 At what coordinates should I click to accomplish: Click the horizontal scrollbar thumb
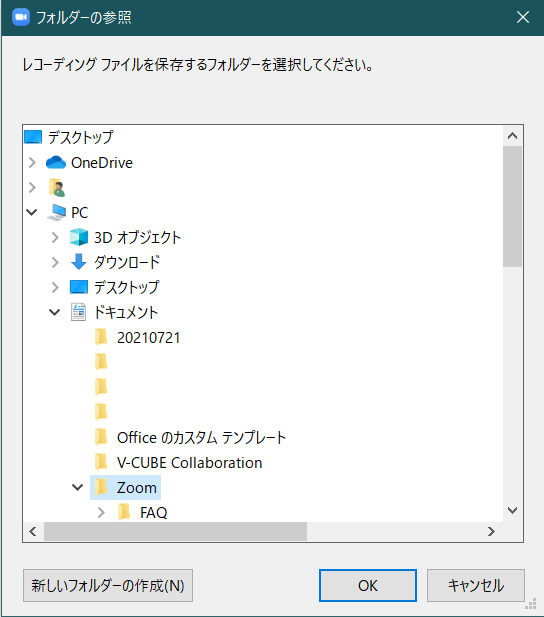(175, 532)
